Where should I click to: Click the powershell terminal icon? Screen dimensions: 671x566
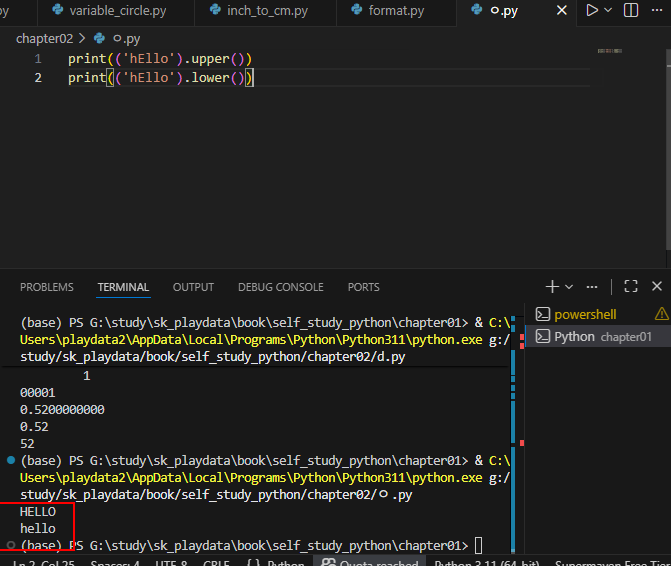click(543, 314)
